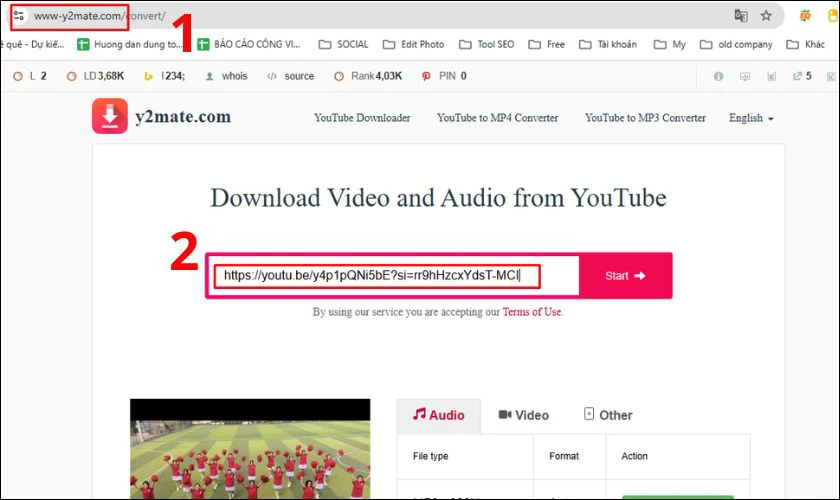Click the Pinterest PIN 0 item
Image resolution: width=840 pixels, height=500 pixels.
pos(444,76)
